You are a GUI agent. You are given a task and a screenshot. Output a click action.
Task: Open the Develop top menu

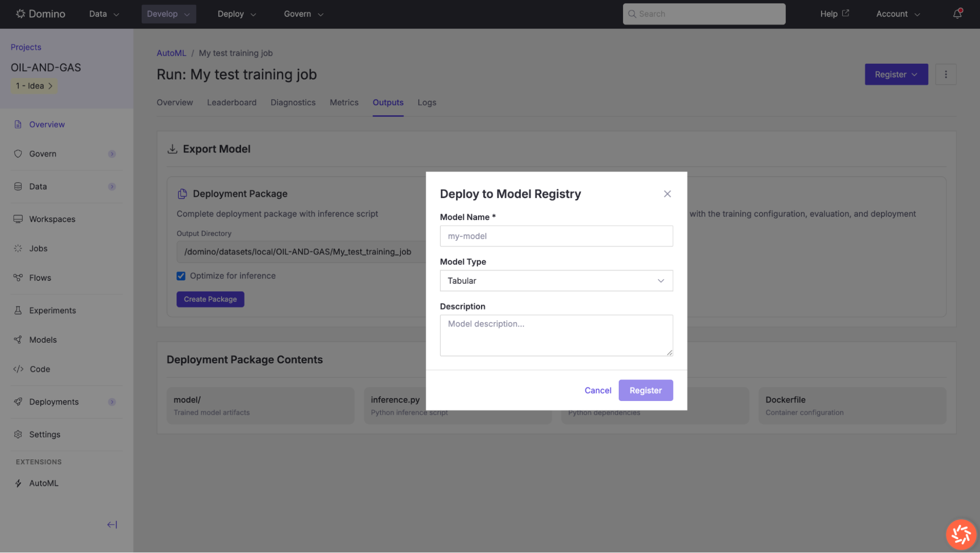(x=168, y=14)
